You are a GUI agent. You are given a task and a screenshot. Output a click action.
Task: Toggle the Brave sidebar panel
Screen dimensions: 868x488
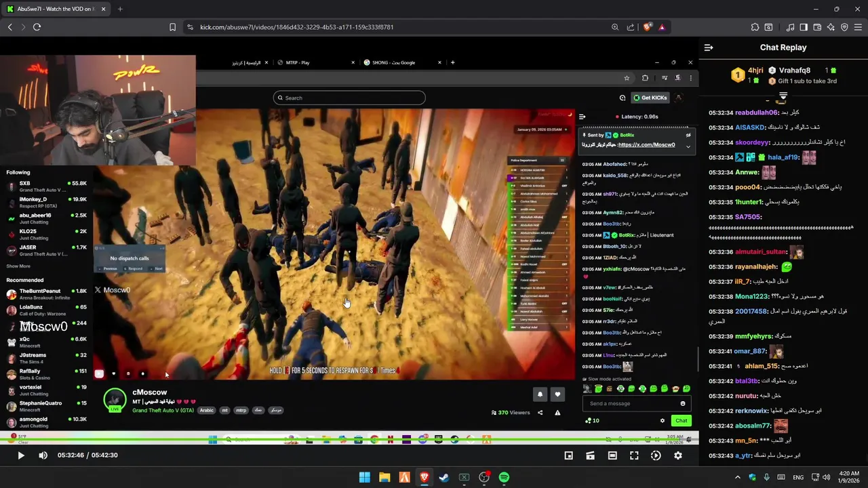[x=804, y=27]
